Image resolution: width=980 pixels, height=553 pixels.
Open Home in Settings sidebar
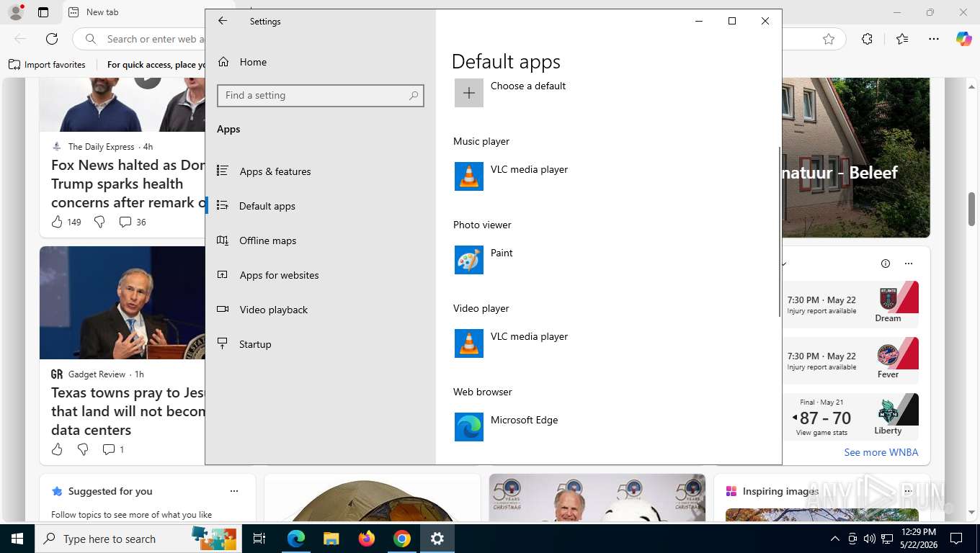tap(253, 62)
